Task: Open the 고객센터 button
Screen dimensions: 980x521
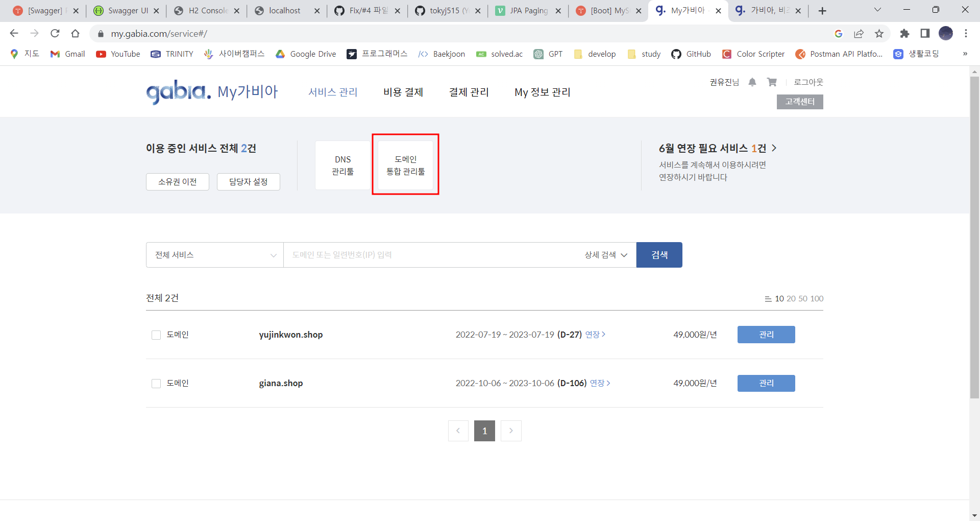Action: tap(800, 102)
